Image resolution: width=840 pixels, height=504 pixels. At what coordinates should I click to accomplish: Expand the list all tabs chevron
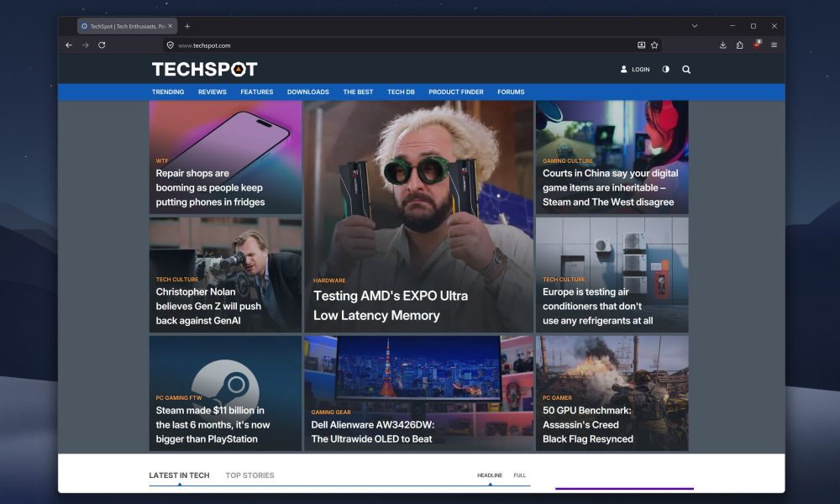pyautogui.click(x=695, y=26)
